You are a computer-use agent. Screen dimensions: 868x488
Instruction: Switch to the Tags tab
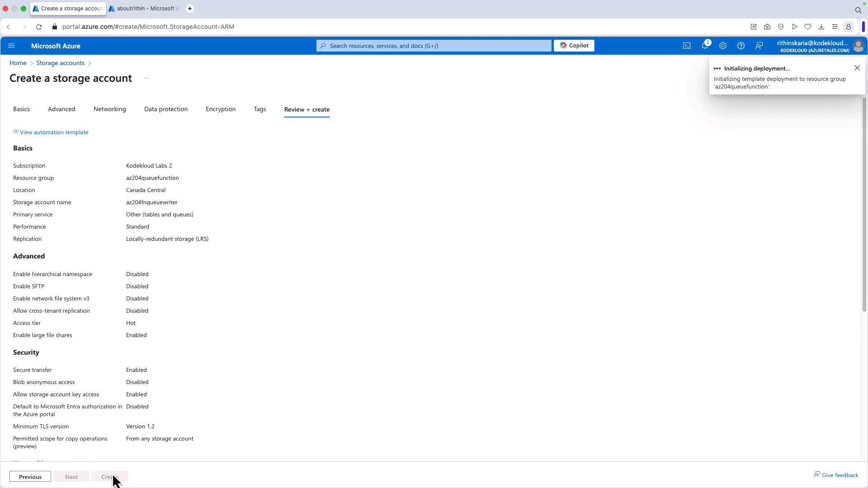260,109
